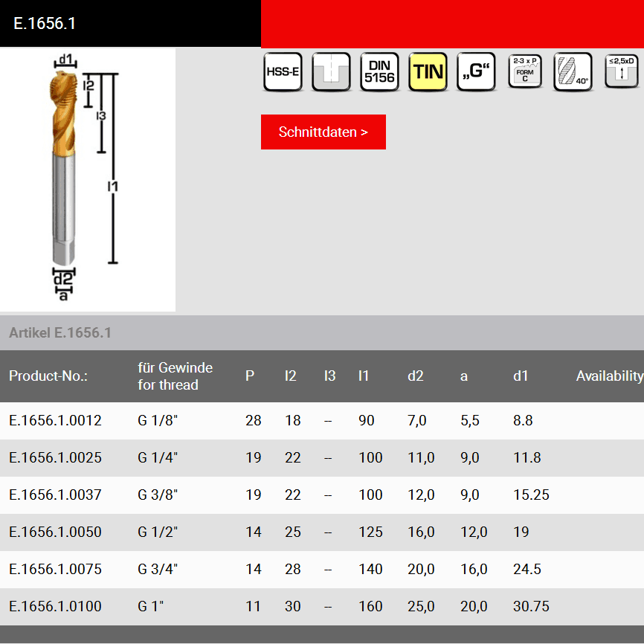Click l1 value 90
644x644 pixels.
click(x=367, y=421)
